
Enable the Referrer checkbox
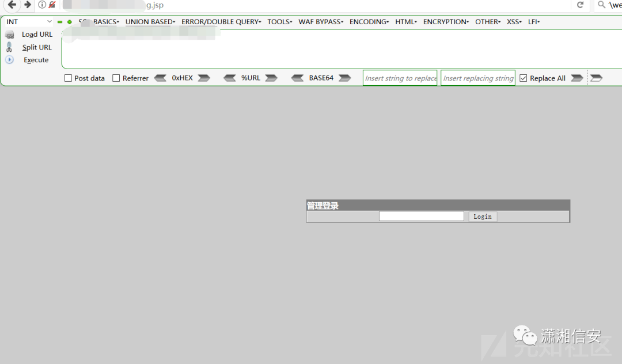116,78
